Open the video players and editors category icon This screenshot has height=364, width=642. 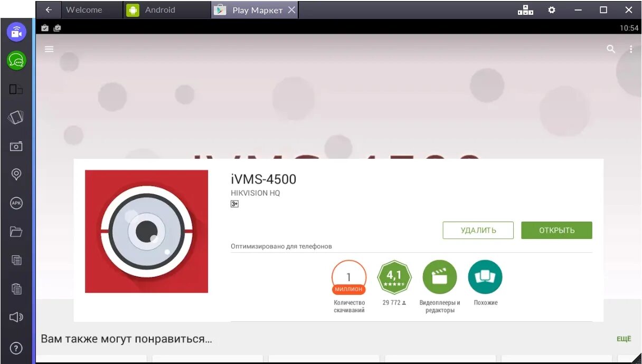pos(439,277)
